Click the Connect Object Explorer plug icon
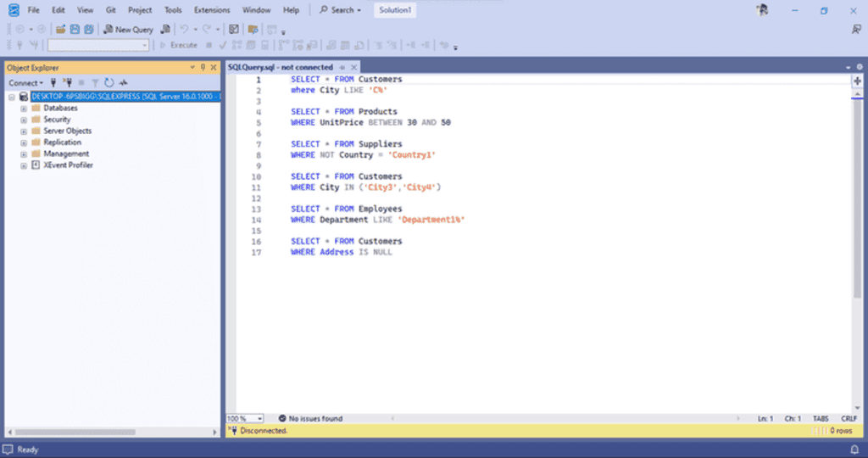Screen dimensions: 868x458 [54, 83]
